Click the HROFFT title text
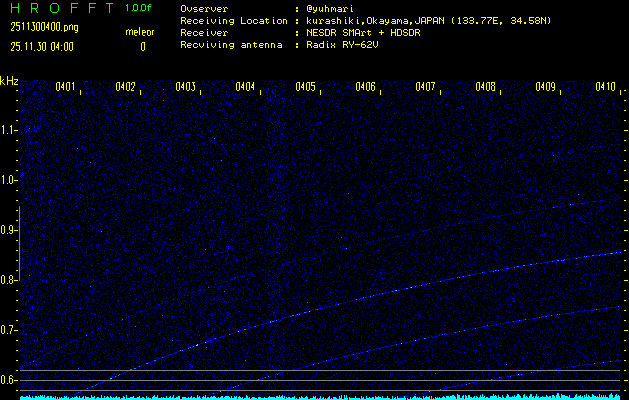 (59, 8)
